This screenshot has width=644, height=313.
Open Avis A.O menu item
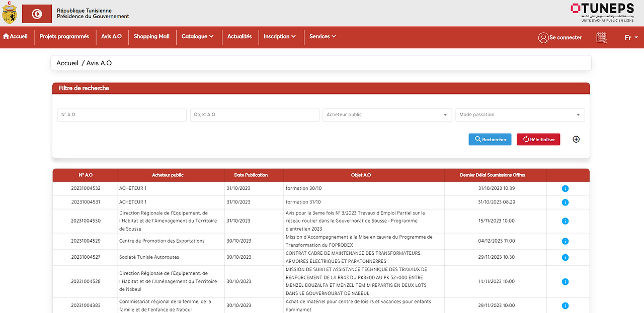(x=112, y=37)
